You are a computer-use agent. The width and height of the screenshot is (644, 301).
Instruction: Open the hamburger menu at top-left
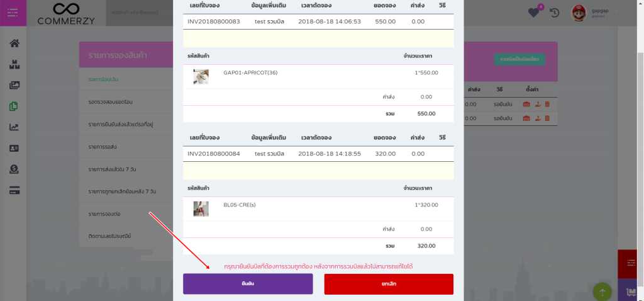click(13, 13)
